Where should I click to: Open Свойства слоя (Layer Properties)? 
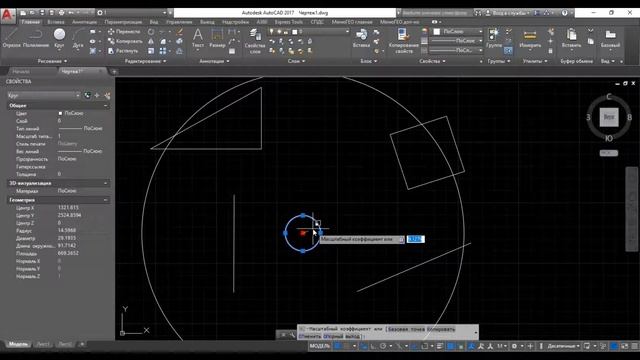(x=255, y=41)
